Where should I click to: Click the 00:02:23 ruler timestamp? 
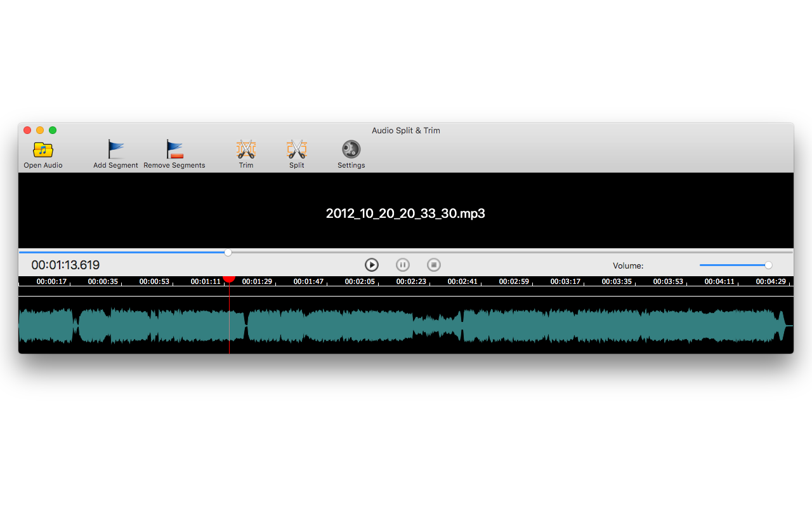[411, 281]
